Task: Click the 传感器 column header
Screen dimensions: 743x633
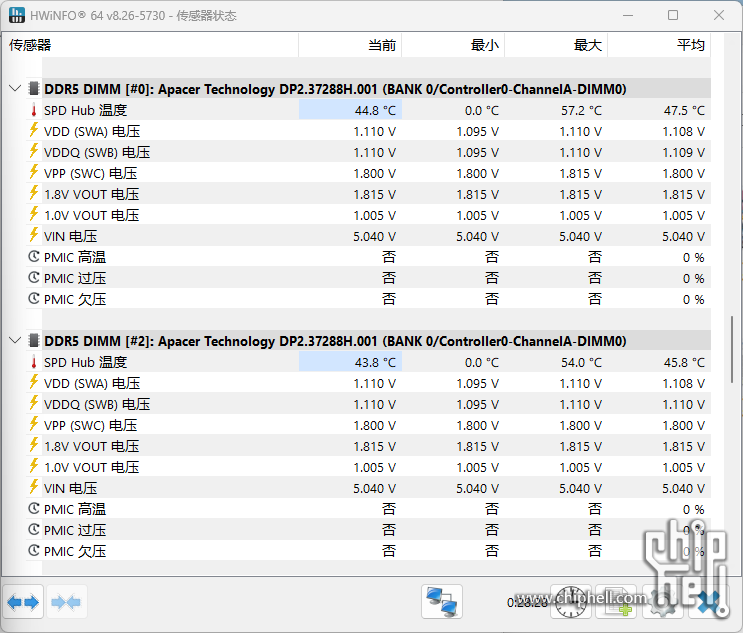Action: tap(150, 45)
